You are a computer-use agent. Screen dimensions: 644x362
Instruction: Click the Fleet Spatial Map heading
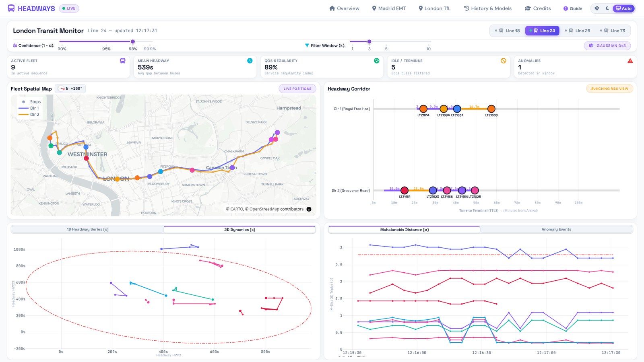pos(31,89)
